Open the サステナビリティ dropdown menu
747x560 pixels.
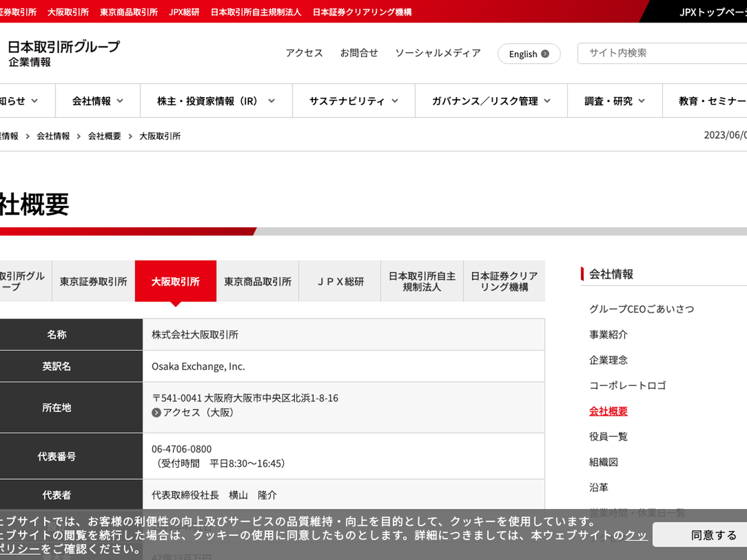[355, 101]
